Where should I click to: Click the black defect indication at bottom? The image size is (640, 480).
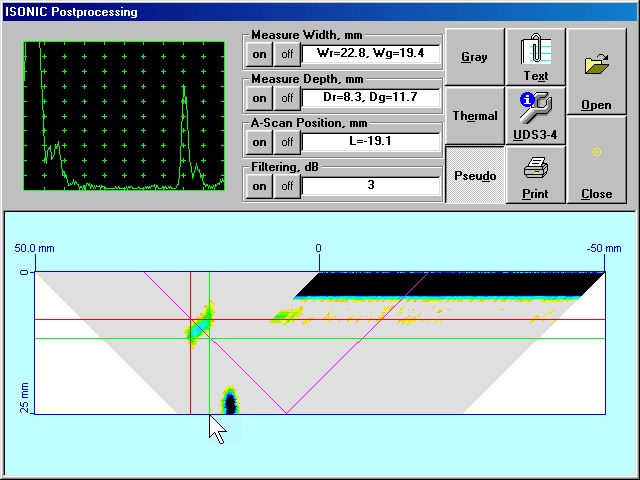coord(231,402)
